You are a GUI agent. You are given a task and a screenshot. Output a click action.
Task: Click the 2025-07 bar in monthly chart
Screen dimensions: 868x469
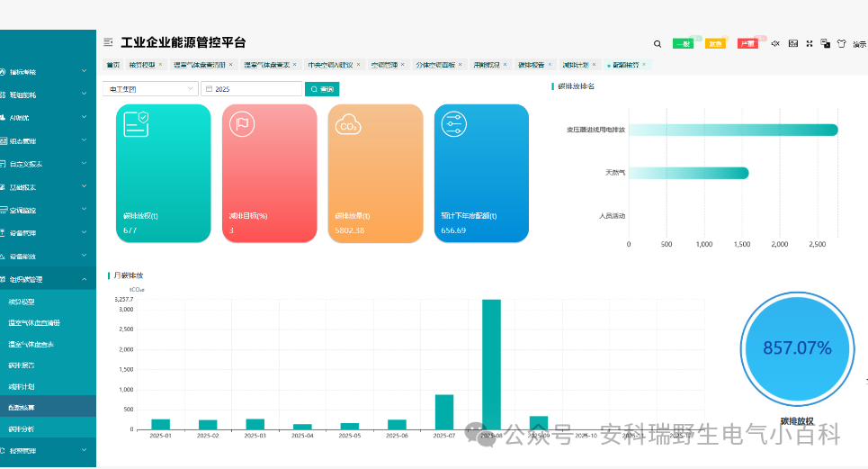pyautogui.click(x=444, y=412)
